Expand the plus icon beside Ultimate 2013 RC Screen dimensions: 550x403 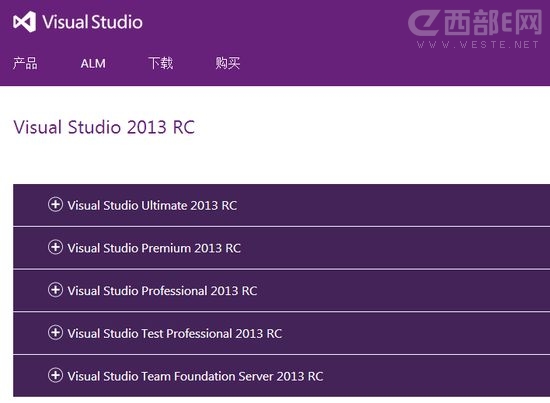tap(55, 204)
